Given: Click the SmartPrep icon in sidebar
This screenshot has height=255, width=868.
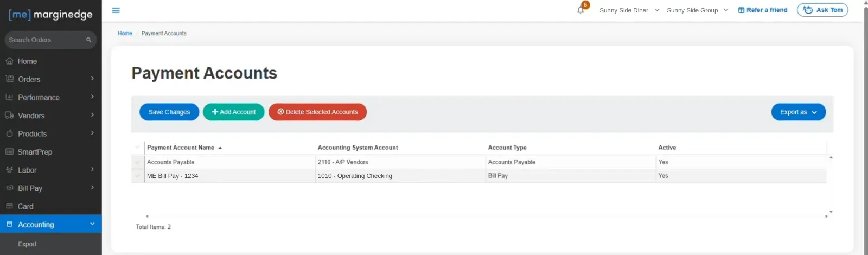Looking at the screenshot, I should [x=9, y=152].
